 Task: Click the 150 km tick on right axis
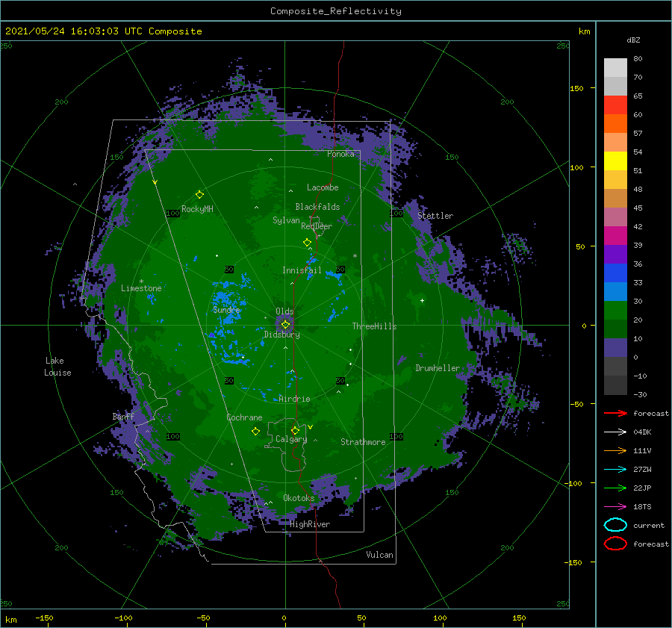pyautogui.click(x=576, y=88)
